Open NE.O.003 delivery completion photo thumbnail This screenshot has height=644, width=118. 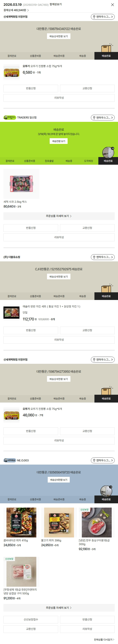pyautogui.click(x=106, y=491)
